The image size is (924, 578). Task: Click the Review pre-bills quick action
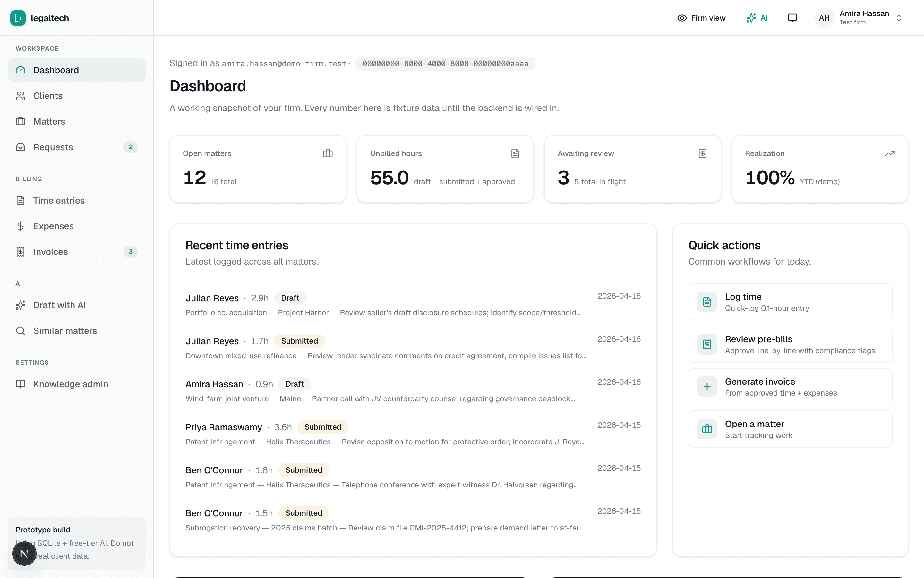coord(790,345)
